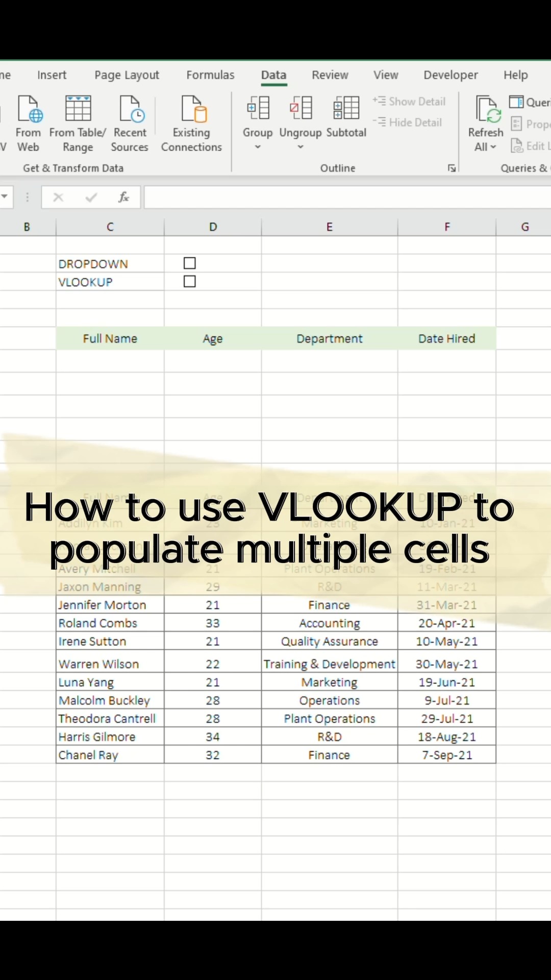Open Existing Connections
This screenshot has width=551, height=980.
[191, 124]
